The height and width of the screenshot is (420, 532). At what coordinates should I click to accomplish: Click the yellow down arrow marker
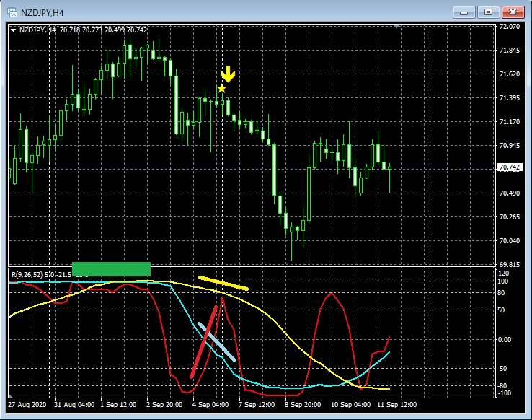coord(228,74)
